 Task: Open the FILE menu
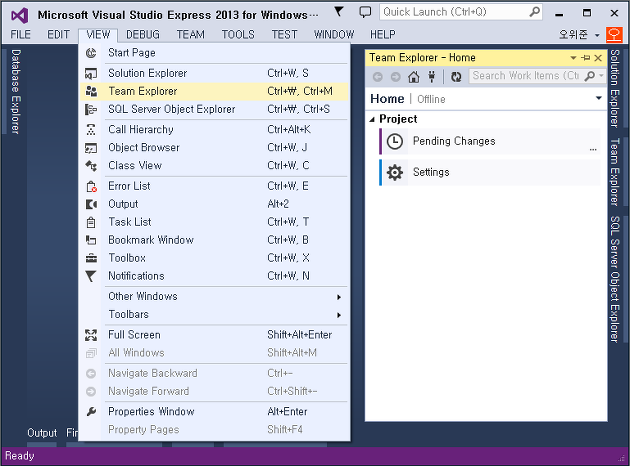pyautogui.click(x=20, y=35)
